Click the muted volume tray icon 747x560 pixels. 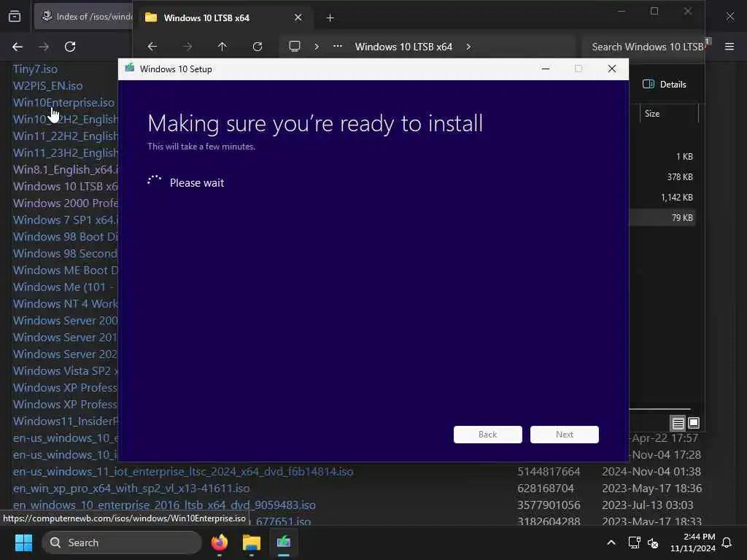pyautogui.click(x=653, y=542)
